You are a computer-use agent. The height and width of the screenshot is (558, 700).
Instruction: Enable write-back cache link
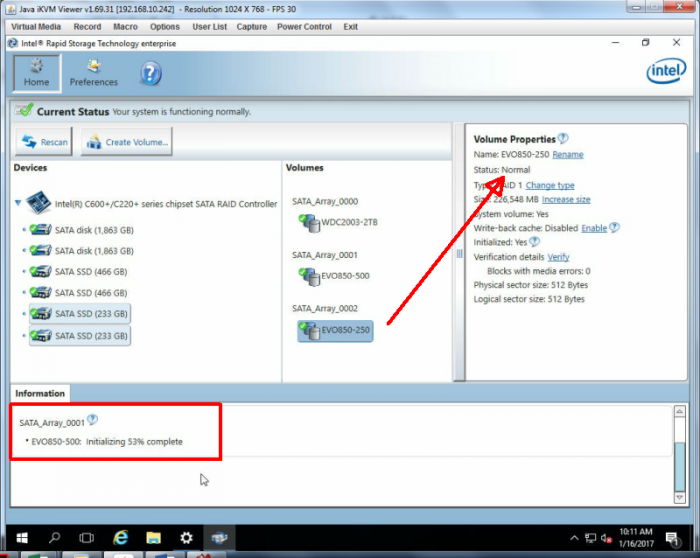594,228
